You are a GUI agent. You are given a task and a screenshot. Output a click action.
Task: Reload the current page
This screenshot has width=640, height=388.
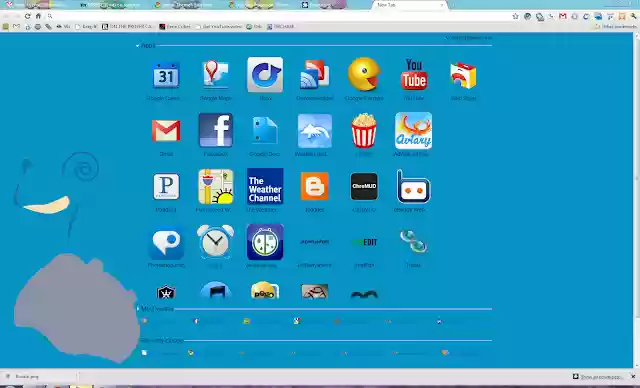(x=27, y=16)
